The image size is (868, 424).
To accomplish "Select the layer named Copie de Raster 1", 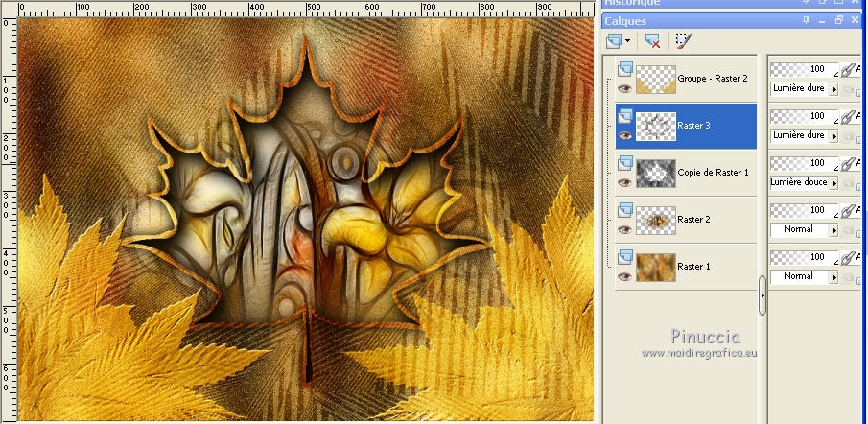I will click(x=713, y=173).
